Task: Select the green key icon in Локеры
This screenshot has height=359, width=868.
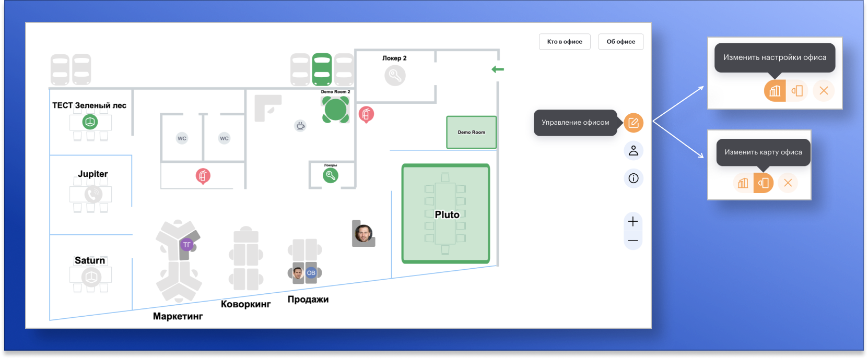Action: point(330,175)
